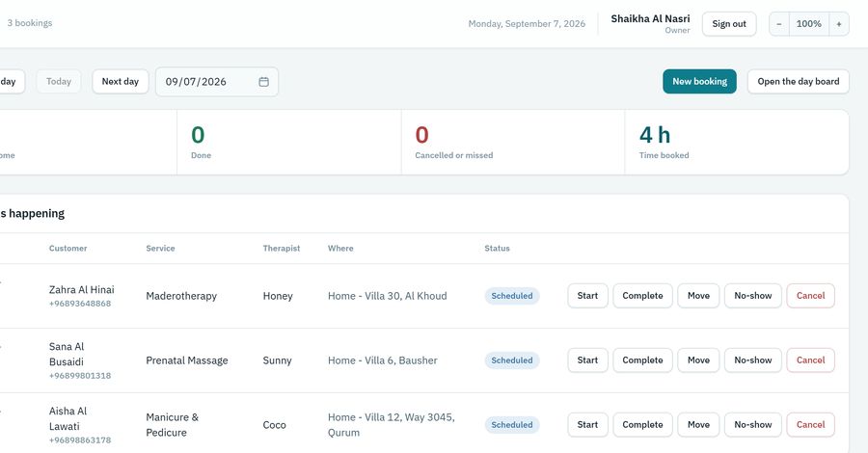Cancel Sana Al Busaidi's booking

pos(810,360)
